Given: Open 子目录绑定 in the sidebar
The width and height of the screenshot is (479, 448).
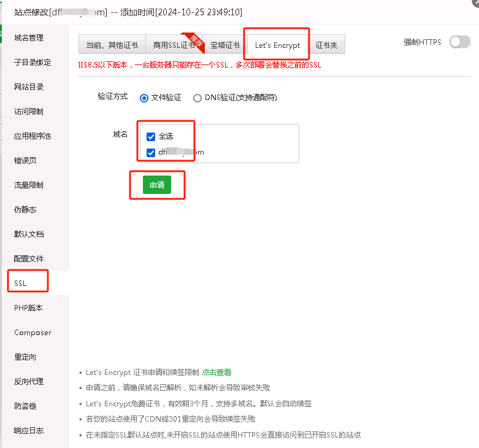Looking at the screenshot, I should 33,63.
